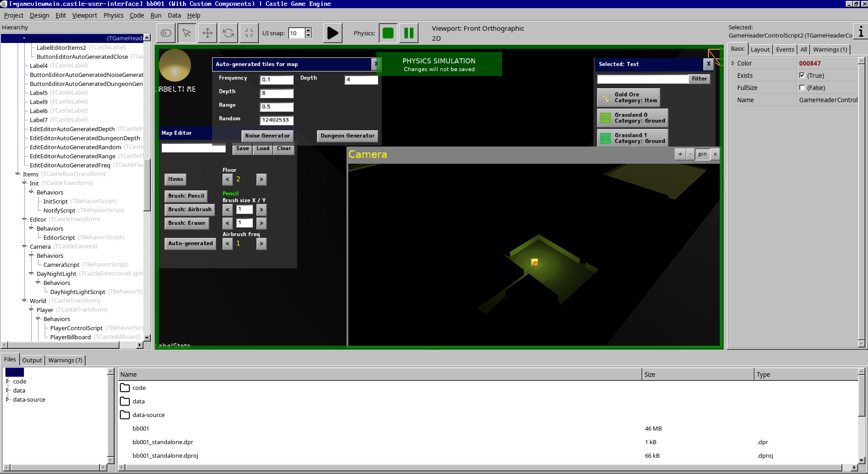This screenshot has width=868, height=474.
Task: Select the translate move tool
Action: [x=207, y=33]
